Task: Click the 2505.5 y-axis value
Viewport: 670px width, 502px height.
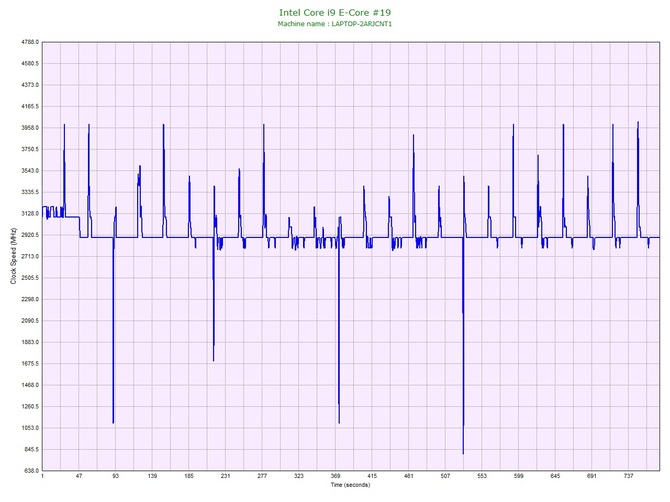Action: pos(30,278)
